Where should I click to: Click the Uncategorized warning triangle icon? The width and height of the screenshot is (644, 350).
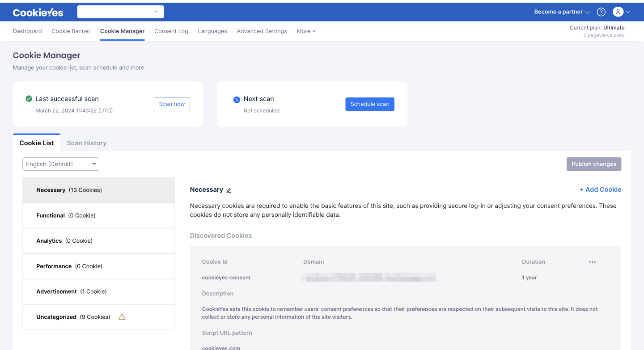coord(122,317)
